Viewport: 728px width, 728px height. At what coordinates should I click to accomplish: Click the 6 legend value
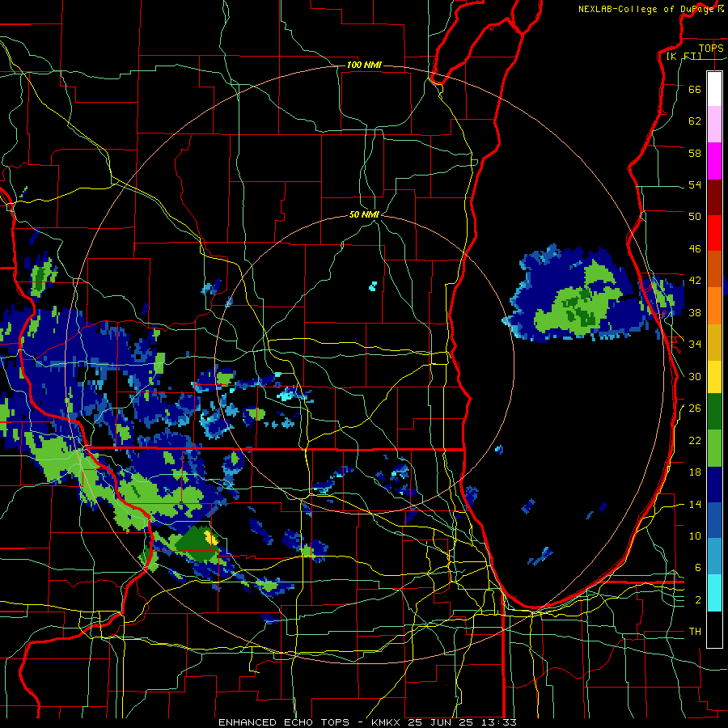pyautogui.click(x=698, y=568)
